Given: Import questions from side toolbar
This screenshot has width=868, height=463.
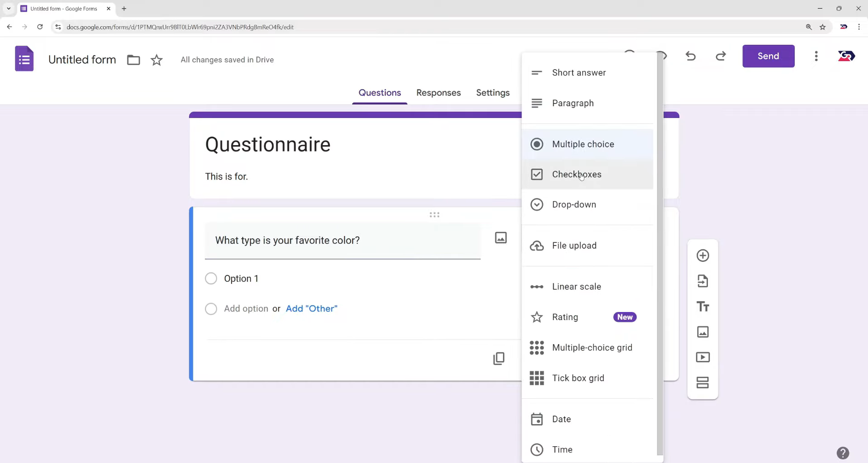Looking at the screenshot, I should tap(703, 281).
